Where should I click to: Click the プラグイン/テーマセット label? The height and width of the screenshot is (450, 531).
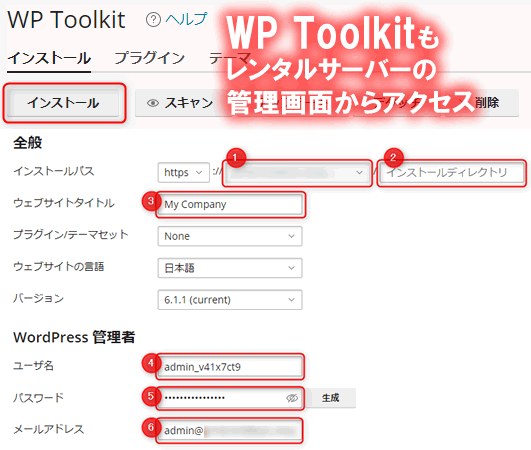70,235
